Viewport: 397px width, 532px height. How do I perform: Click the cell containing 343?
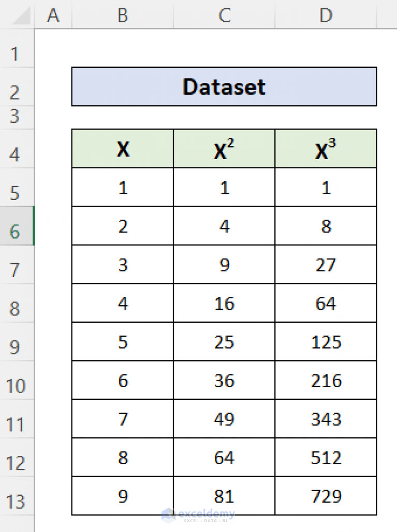[x=326, y=419]
